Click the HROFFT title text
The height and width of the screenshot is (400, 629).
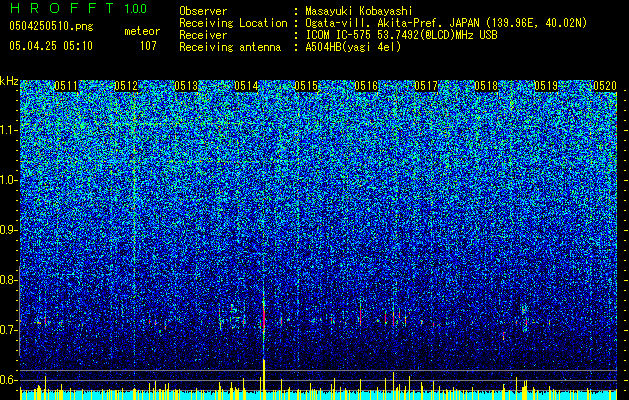click(x=62, y=9)
